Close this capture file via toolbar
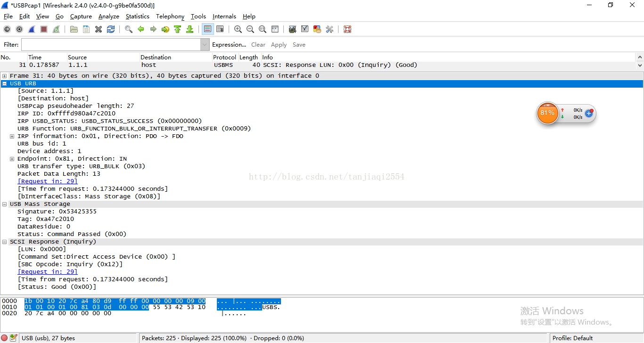644x343 pixels. [99, 29]
